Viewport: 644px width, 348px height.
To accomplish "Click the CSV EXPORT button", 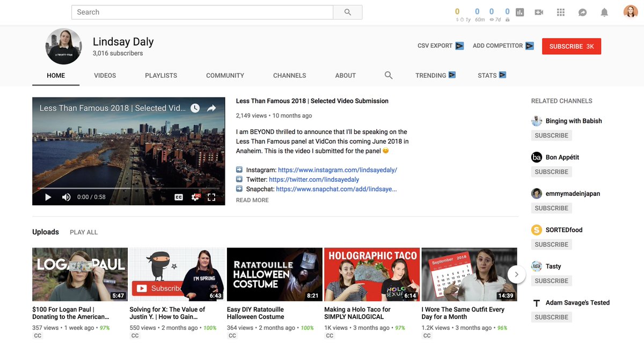I will click(440, 46).
